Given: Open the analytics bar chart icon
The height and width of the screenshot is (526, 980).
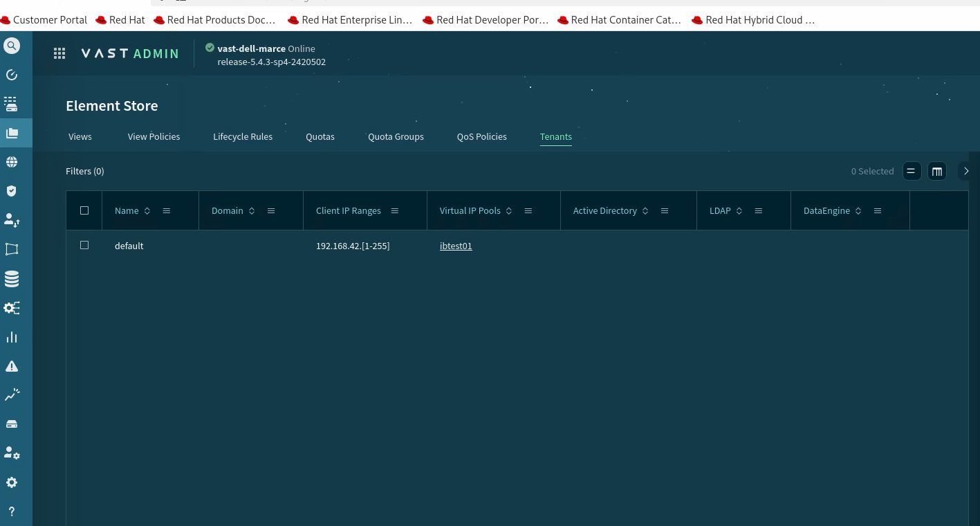Looking at the screenshot, I should 12,337.
